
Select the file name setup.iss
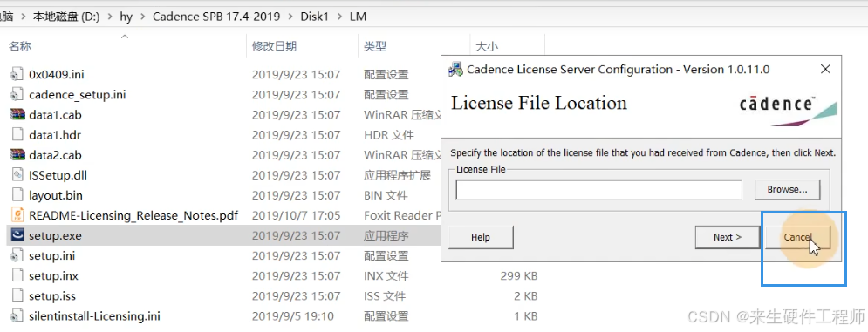click(x=52, y=296)
